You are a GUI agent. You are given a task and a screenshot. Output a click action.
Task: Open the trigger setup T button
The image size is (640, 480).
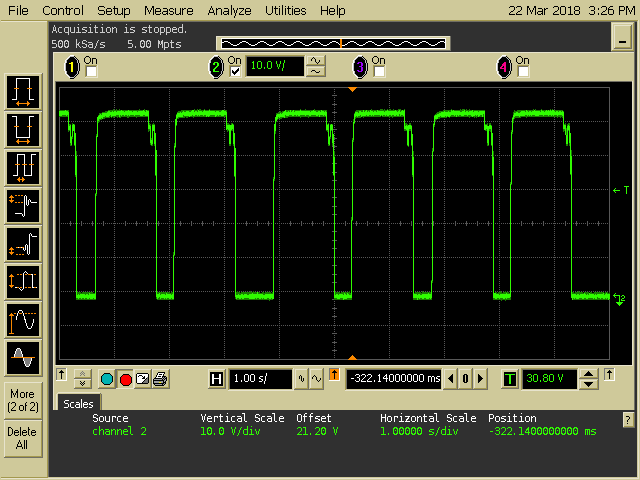509,379
